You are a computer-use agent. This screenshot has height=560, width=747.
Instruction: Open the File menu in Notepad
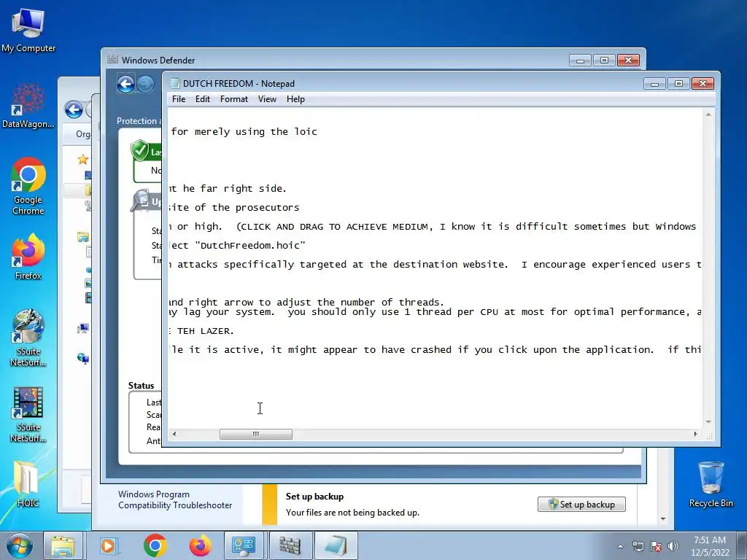pos(179,99)
